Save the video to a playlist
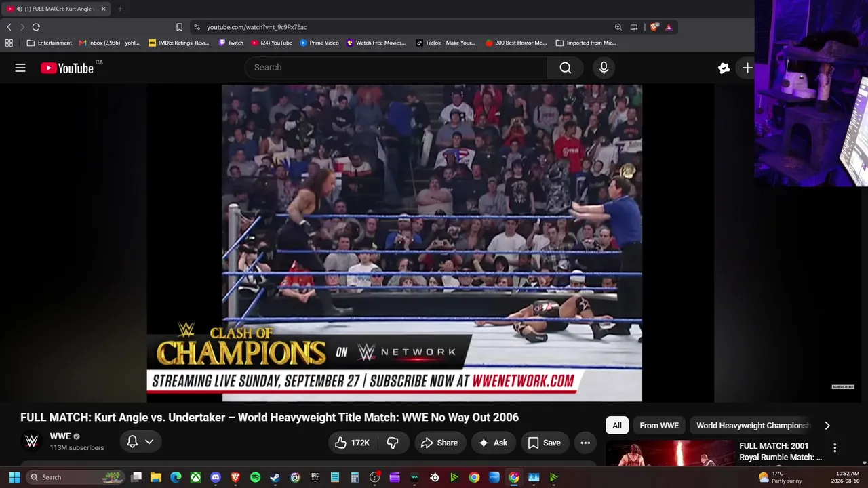The height and width of the screenshot is (488, 868). click(544, 443)
